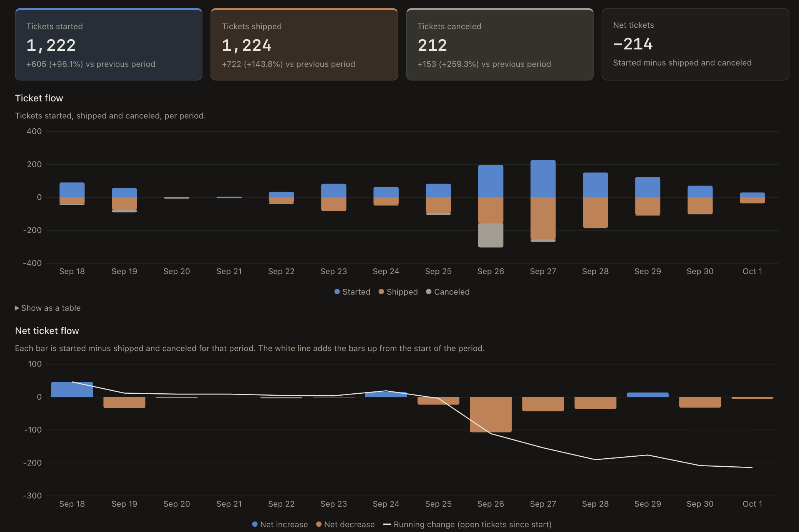Toggle Running change legend item
Image resolution: width=799 pixels, height=532 pixels.
(467, 524)
